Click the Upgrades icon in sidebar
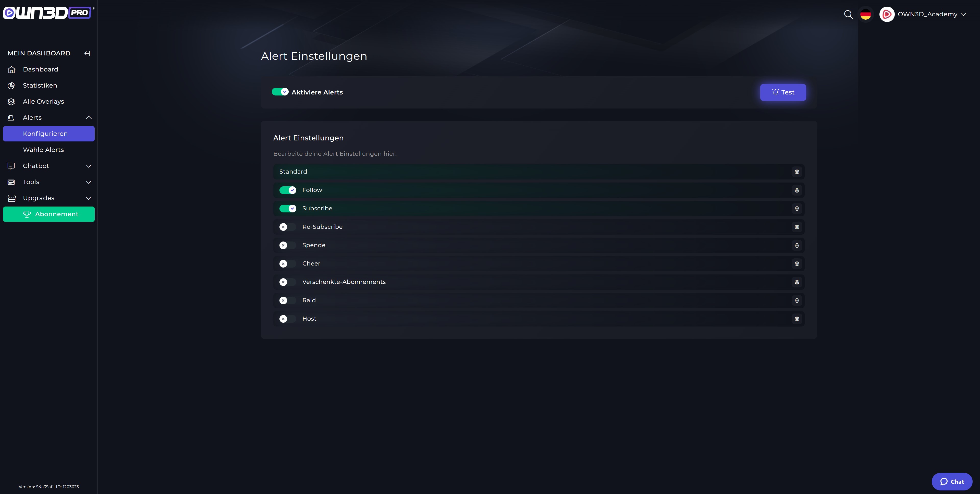This screenshot has height=494, width=980. point(11,198)
